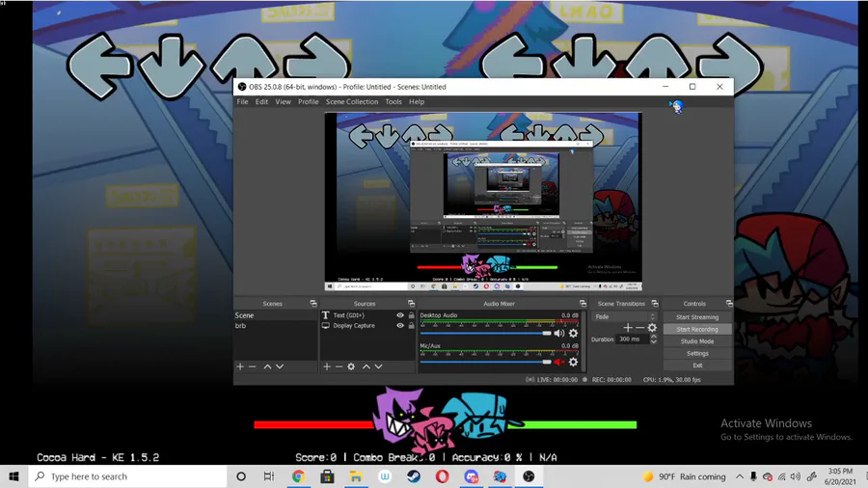Add a new scene with the plus icon

click(x=240, y=366)
